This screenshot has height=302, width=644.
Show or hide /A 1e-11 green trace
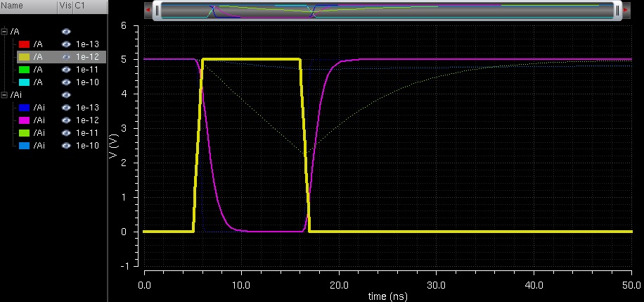point(66,70)
